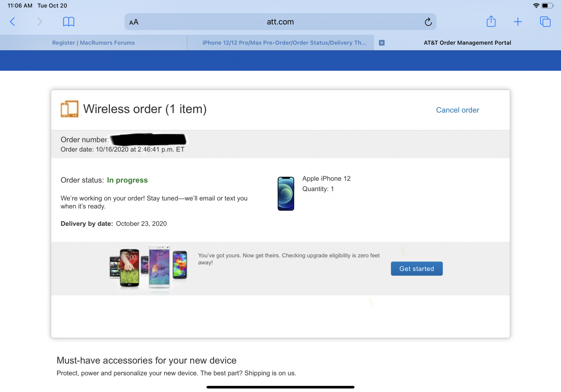Tap the orange wireless order devices icon

click(x=69, y=109)
